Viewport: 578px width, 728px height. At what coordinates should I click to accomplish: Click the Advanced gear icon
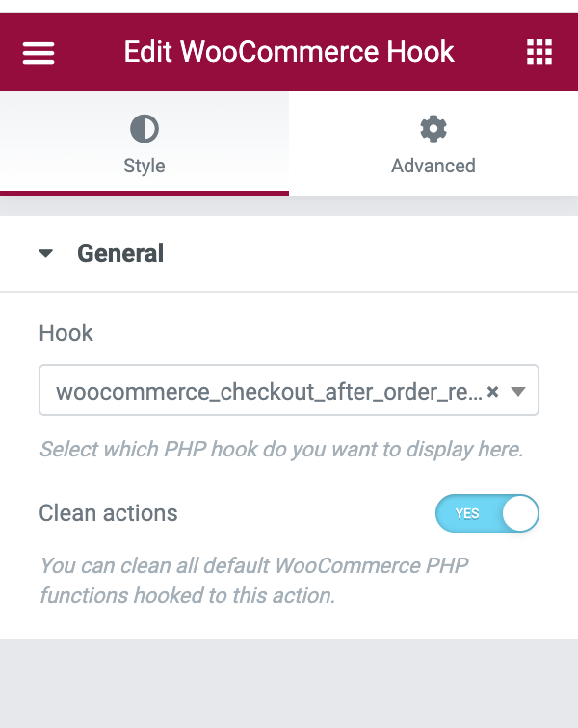[x=433, y=128]
